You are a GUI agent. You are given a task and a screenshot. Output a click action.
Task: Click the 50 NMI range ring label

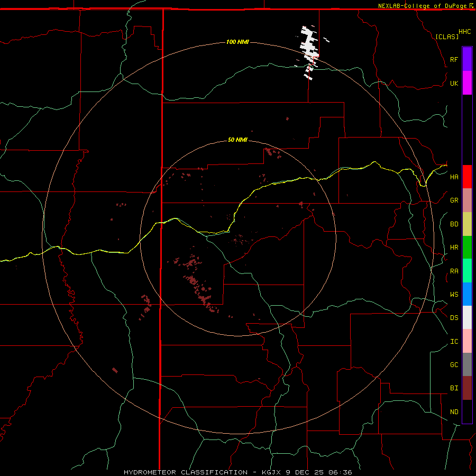tap(237, 140)
